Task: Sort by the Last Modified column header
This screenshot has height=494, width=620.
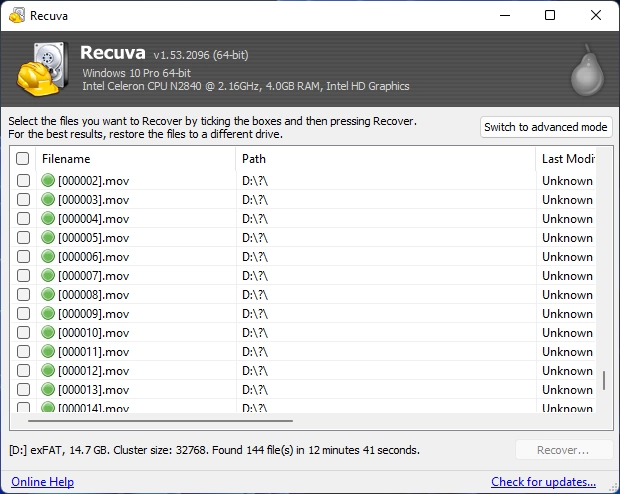Action: 566,159
